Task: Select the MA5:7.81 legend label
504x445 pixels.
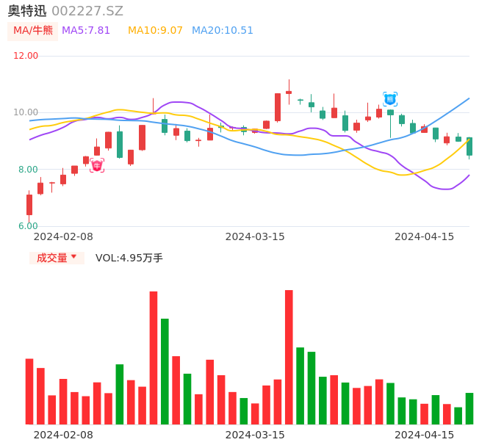Action: [86, 31]
